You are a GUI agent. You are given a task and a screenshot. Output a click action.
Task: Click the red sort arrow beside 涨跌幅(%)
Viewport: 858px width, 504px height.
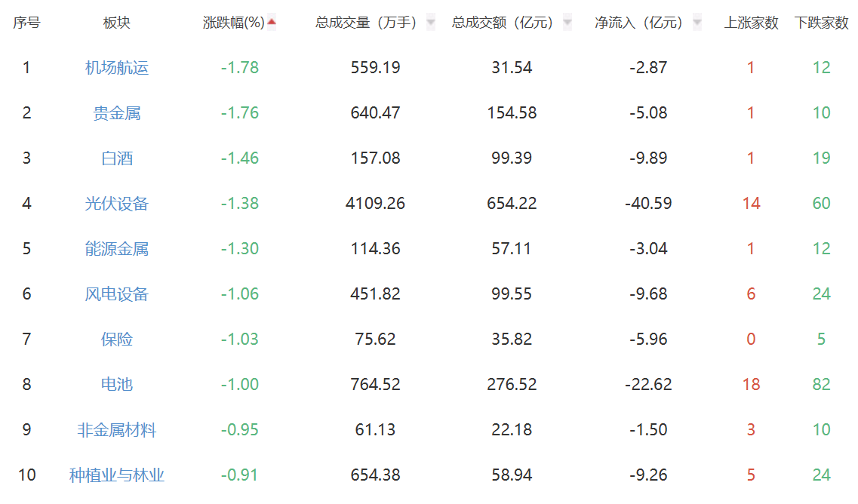[272, 23]
